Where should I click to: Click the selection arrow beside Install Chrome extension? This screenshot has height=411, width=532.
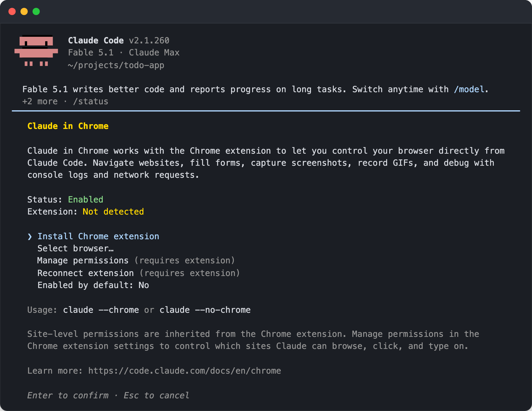(30, 237)
